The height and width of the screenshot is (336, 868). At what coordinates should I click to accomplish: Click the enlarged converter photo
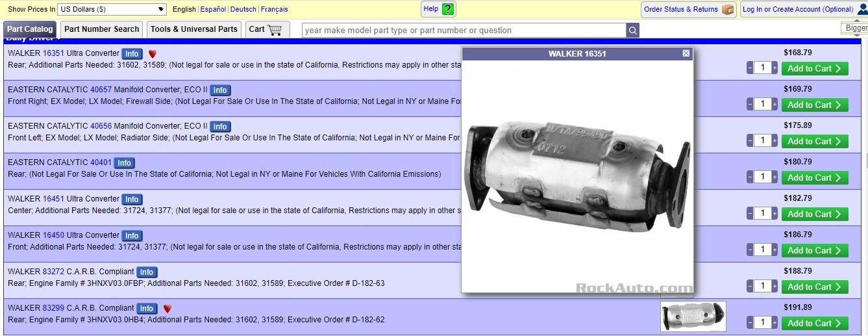pyautogui.click(x=577, y=175)
